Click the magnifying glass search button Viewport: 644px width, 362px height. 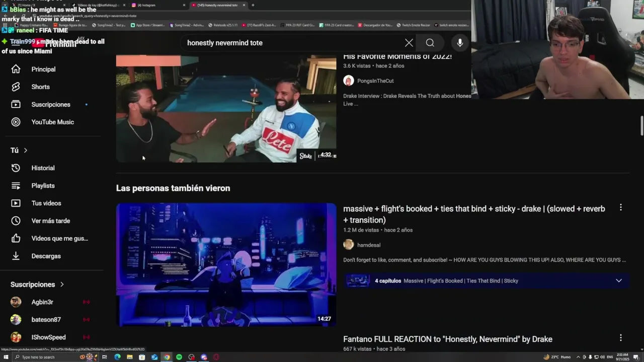pyautogui.click(x=430, y=43)
